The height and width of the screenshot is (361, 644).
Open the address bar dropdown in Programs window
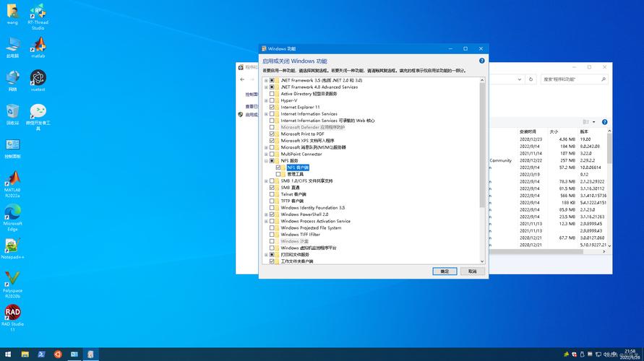point(520,79)
